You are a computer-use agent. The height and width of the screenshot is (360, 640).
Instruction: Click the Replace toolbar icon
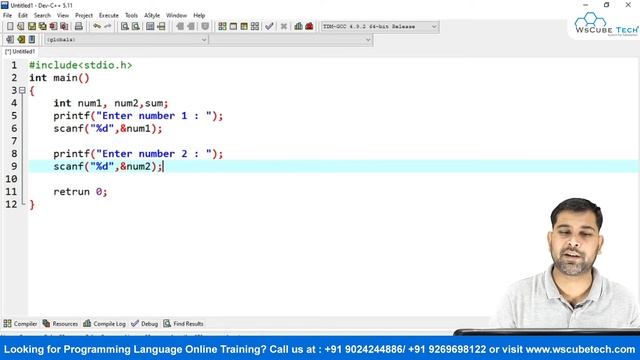(136, 27)
